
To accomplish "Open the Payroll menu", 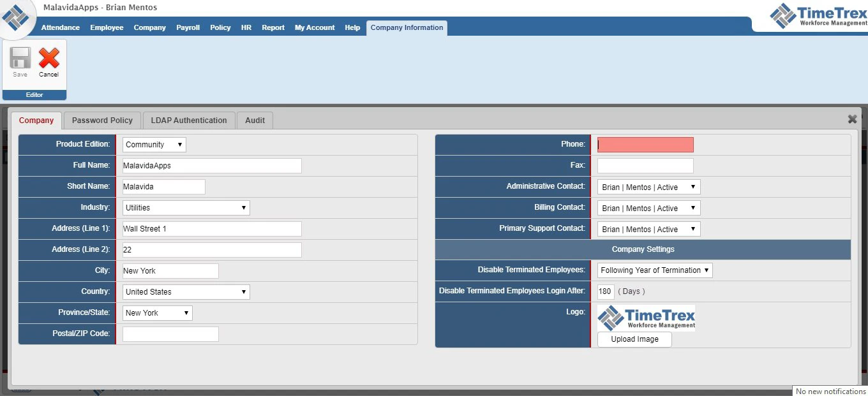I will pyautogui.click(x=188, y=27).
